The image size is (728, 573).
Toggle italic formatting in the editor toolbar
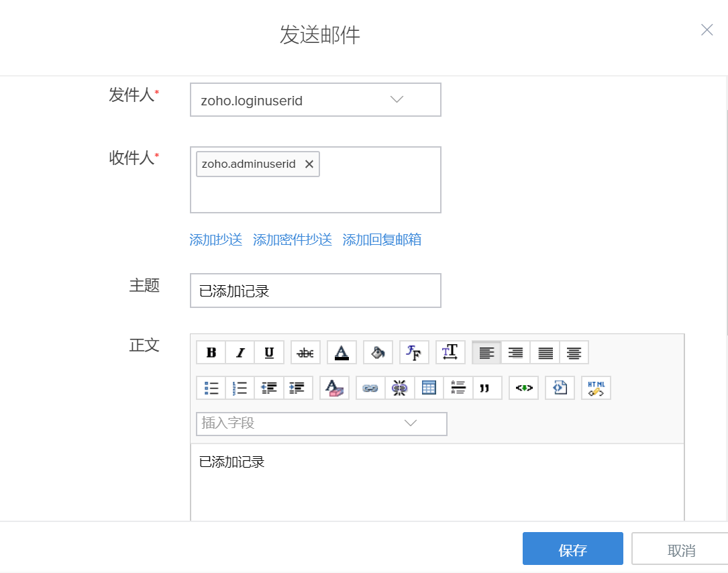click(240, 352)
